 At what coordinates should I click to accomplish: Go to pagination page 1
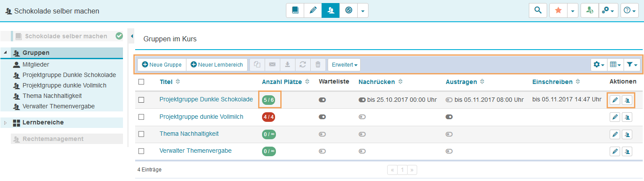[402, 170]
